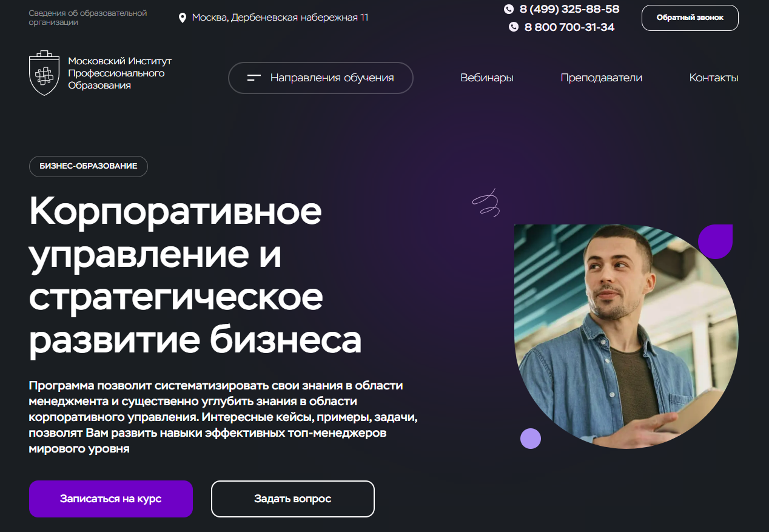The image size is (769, 532).
Task: Click the phone icon beside 8 (499) 325-88-58
Action: (509, 9)
